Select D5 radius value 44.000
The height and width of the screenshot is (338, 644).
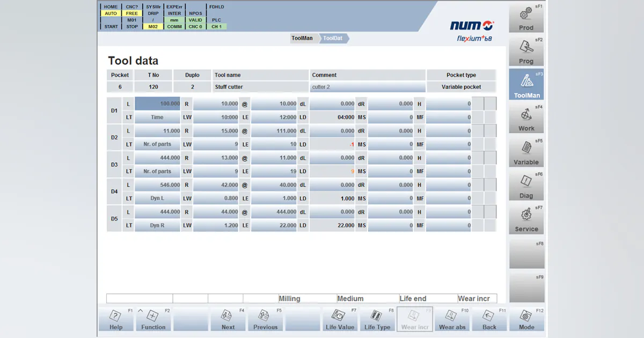click(216, 212)
